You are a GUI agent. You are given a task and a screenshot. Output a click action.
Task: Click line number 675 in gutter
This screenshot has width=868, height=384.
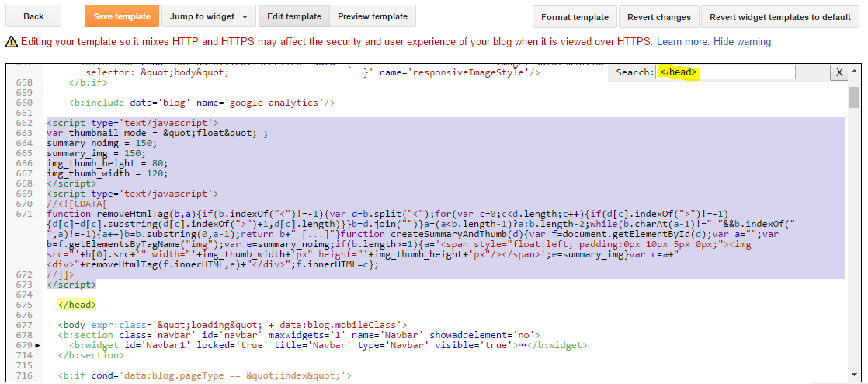coord(24,305)
